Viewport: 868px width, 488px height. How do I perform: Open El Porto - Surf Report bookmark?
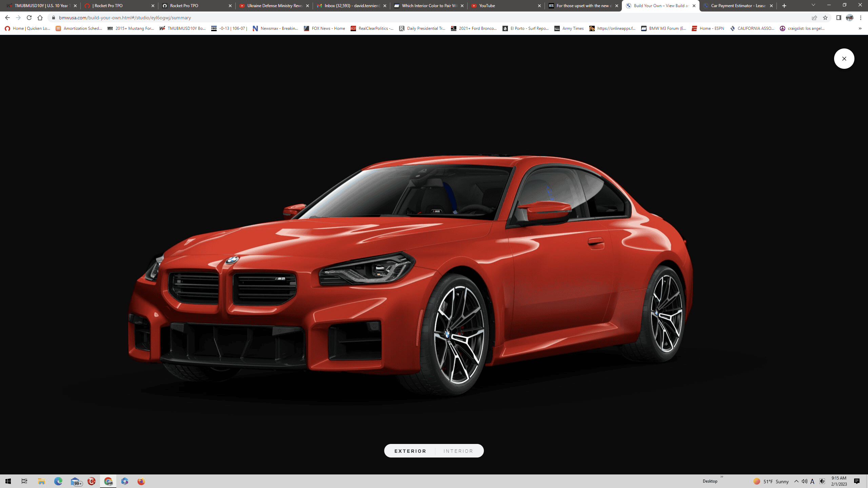526,28
